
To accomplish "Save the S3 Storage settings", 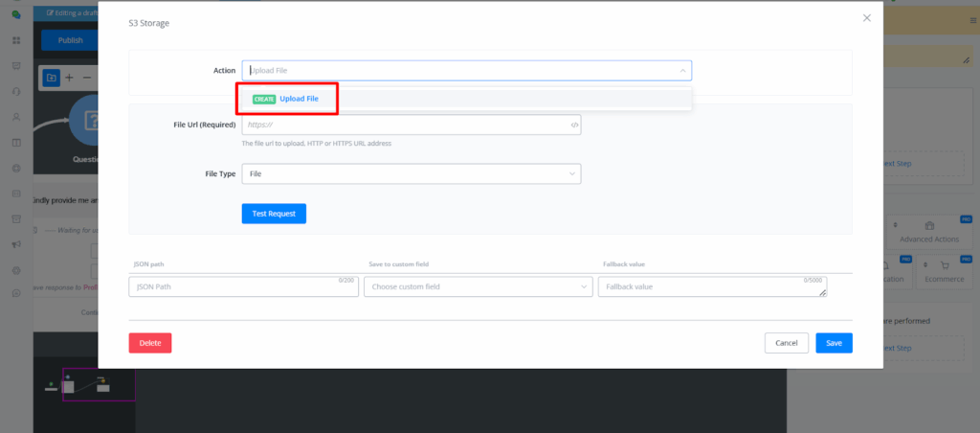I will pos(834,343).
